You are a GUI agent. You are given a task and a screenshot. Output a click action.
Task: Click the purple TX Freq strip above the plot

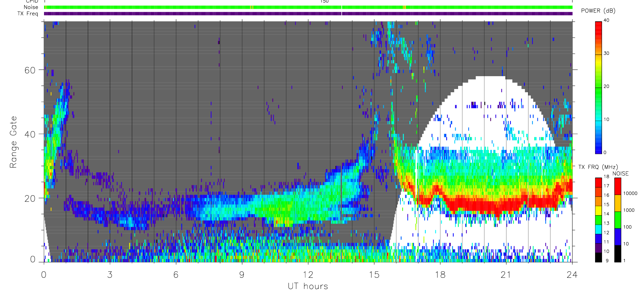click(x=308, y=14)
